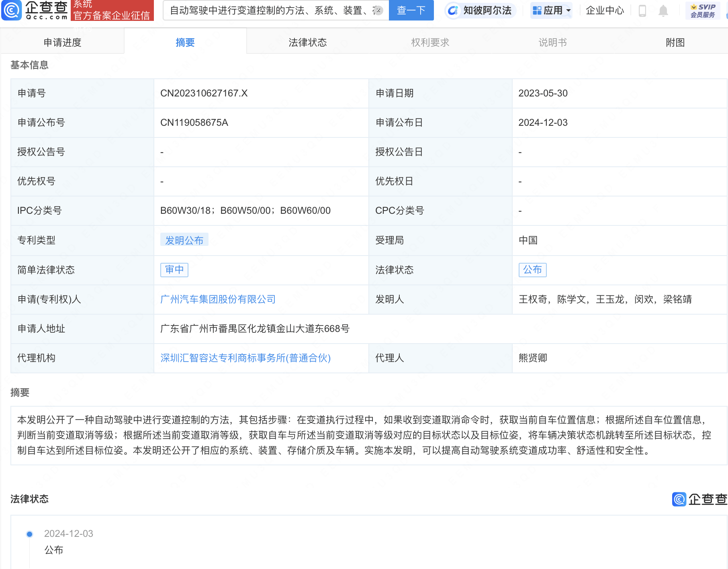Select the 摘要 tab
Viewport: 728px width, 569px height.
pyautogui.click(x=185, y=42)
